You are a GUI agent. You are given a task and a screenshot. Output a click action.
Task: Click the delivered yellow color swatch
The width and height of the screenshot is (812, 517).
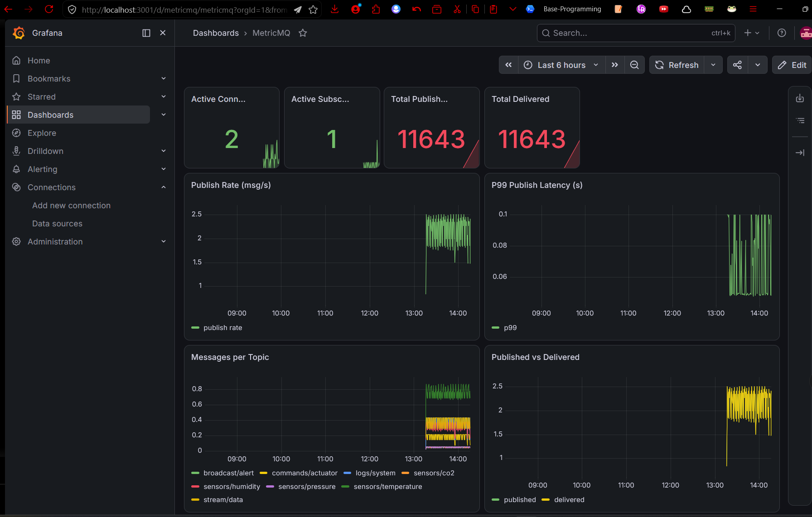point(546,500)
